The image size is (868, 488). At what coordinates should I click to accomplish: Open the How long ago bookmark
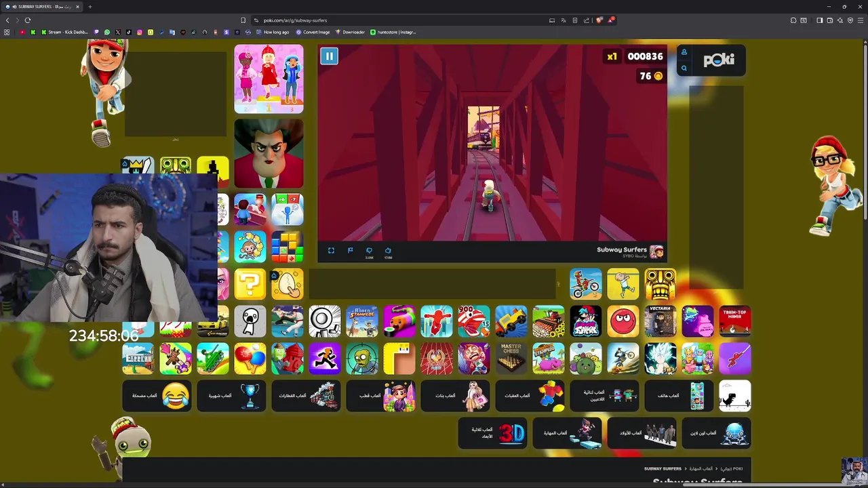(272, 32)
